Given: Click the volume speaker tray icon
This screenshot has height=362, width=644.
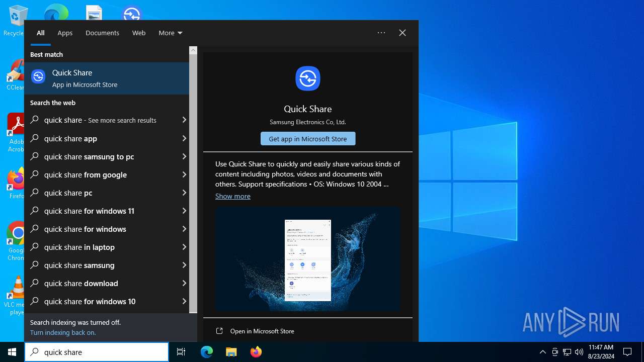Looking at the screenshot, I should [x=579, y=352].
